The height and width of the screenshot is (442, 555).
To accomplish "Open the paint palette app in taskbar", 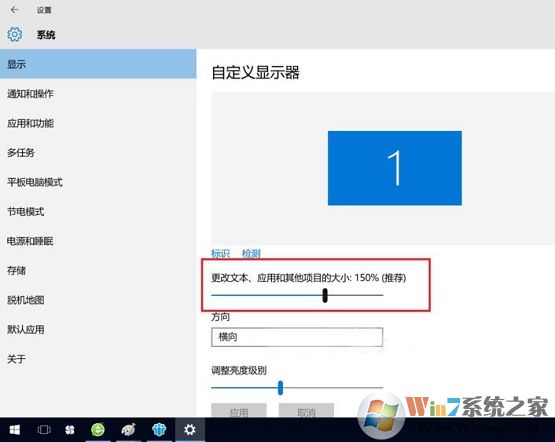I will [128, 430].
